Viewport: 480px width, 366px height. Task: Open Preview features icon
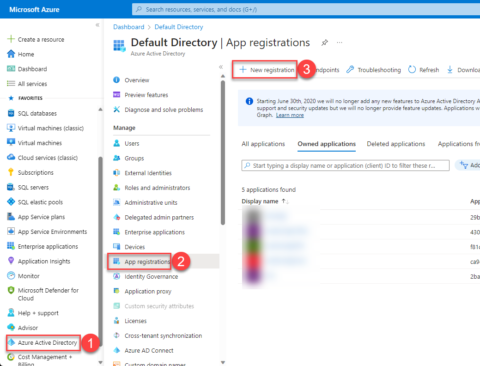coord(116,95)
